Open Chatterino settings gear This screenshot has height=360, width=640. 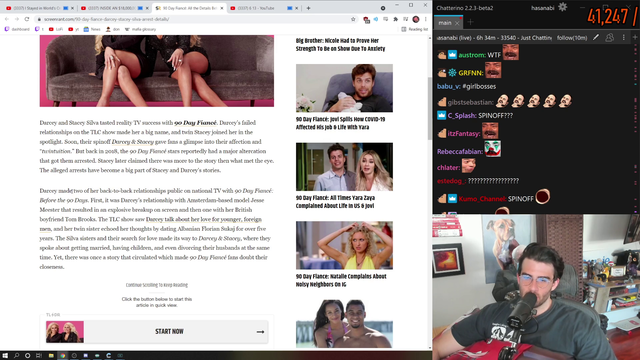(x=562, y=7)
